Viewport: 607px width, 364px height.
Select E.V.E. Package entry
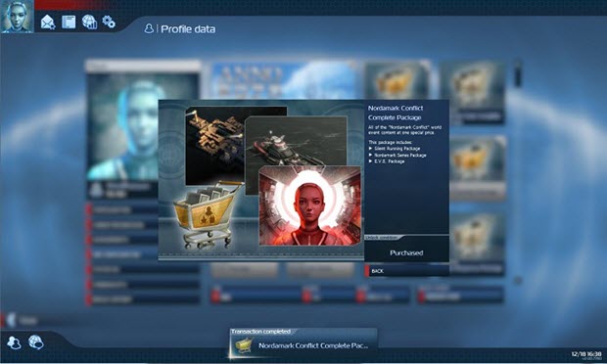pyautogui.click(x=387, y=161)
